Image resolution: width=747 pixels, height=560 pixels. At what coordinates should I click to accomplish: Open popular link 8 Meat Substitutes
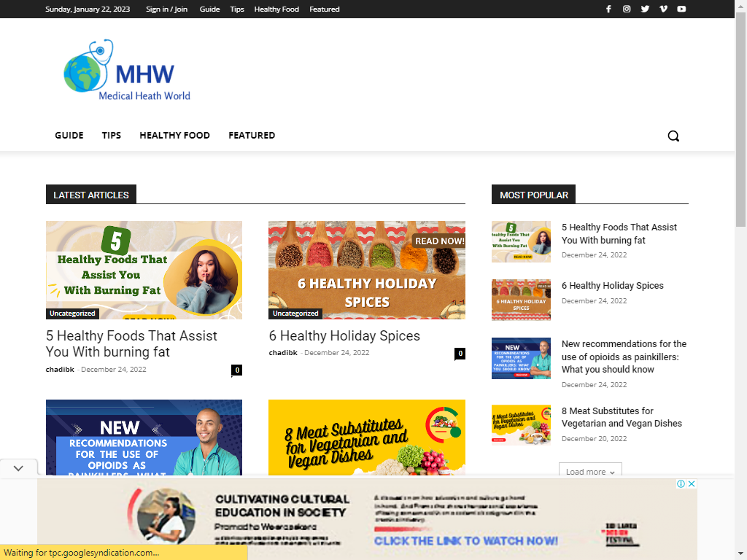click(x=622, y=417)
